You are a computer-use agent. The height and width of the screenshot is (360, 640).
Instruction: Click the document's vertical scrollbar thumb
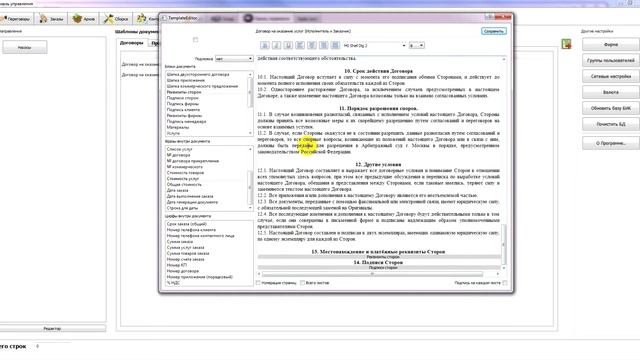tap(503, 244)
